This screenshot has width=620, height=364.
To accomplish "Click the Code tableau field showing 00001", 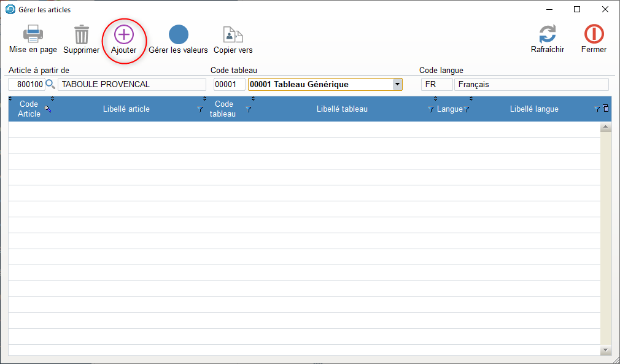I will pyautogui.click(x=229, y=84).
